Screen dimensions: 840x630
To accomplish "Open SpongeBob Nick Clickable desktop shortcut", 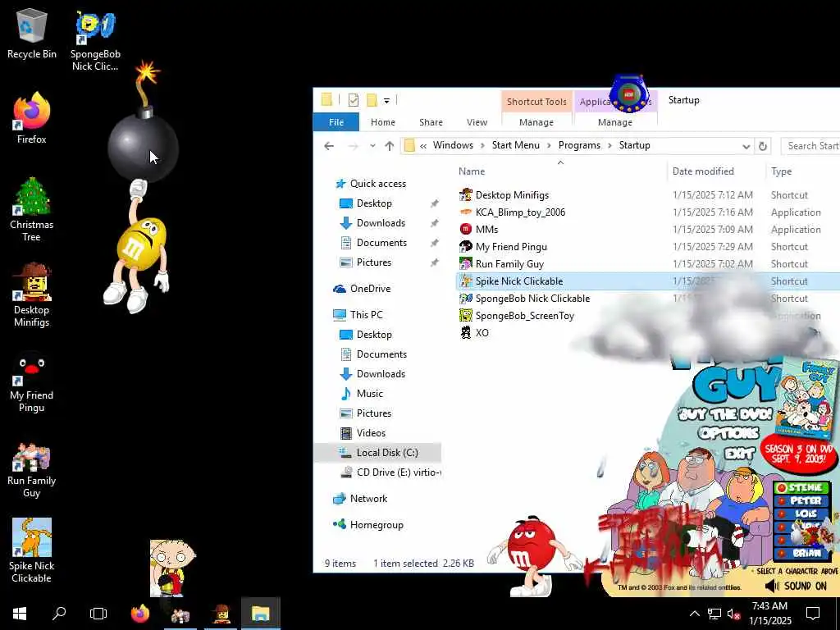I will [x=95, y=41].
